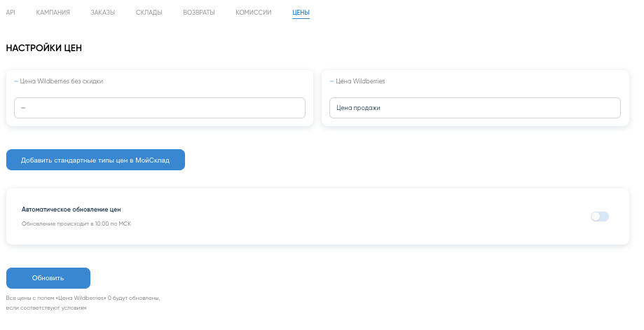644x330 pixels.
Task: Click the НАСТРОЙКИ ЦЕН heading
Action: 44,48
